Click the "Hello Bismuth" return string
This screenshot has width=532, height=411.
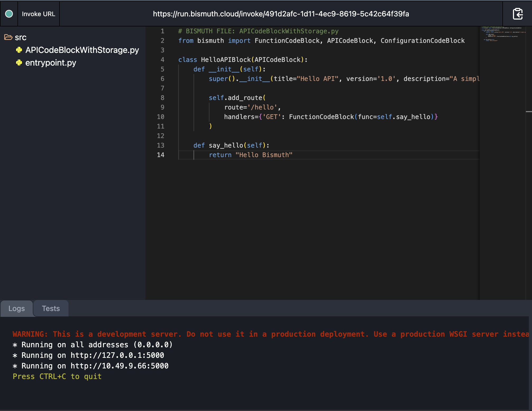(264, 155)
